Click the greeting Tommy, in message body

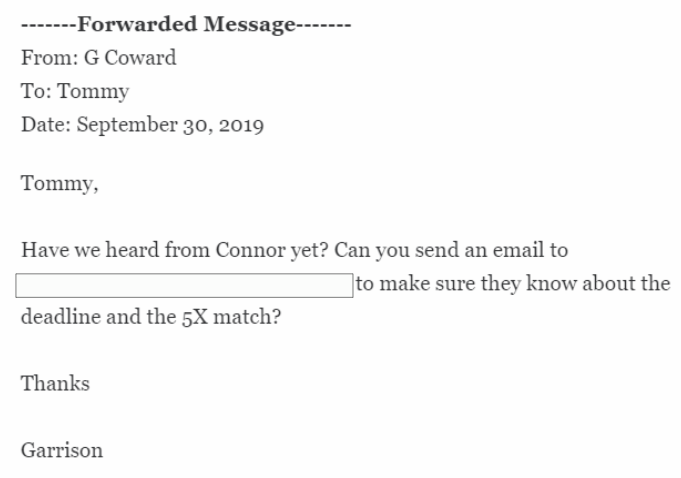(x=60, y=184)
